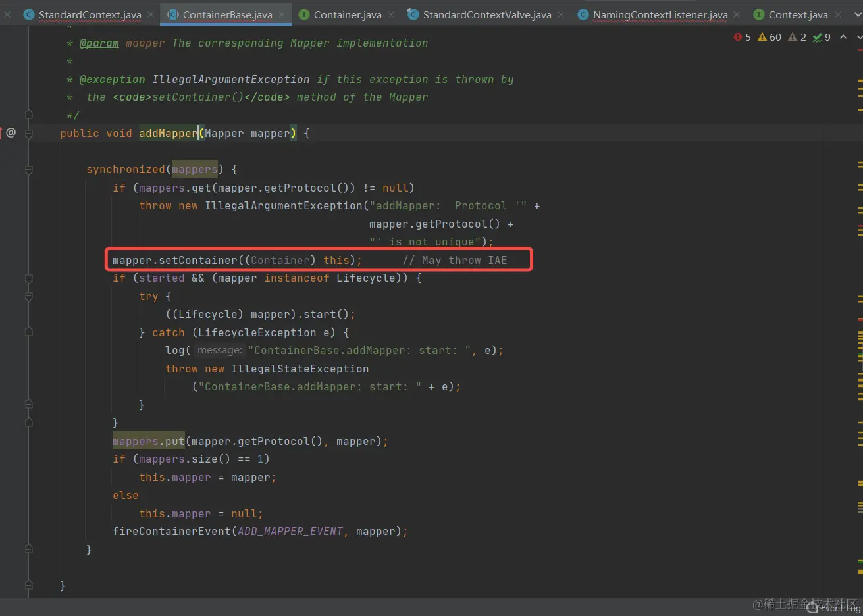Click the Mapper parameter type in the method signature
The width and height of the screenshot is (863, 616).
click(x=224, y=134)
